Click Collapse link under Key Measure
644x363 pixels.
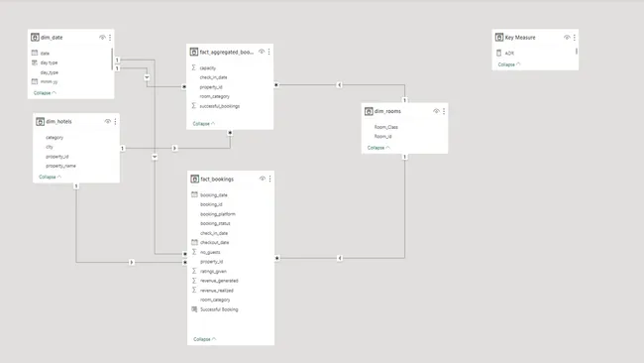tap(509, 64)
